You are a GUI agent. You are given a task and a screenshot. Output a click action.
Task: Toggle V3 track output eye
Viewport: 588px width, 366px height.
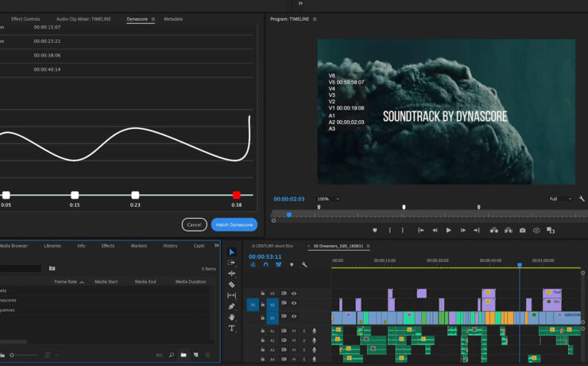(294, 294)
